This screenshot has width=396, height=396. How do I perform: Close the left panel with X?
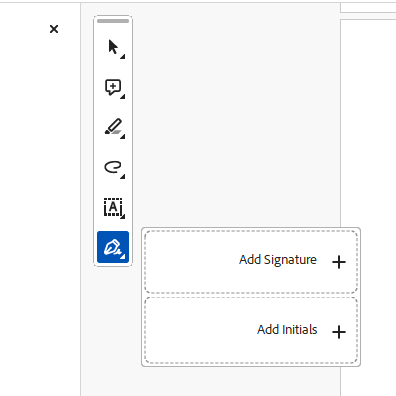[x=54, y=29]
